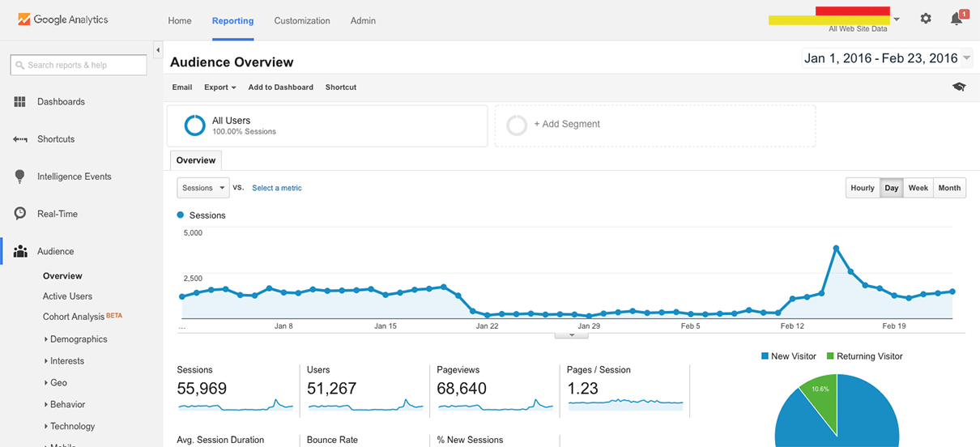The width and height of the screenshot is (980, 447).
Task: Click the Pageviews 68,640 metric
Action: click(462, 389)
